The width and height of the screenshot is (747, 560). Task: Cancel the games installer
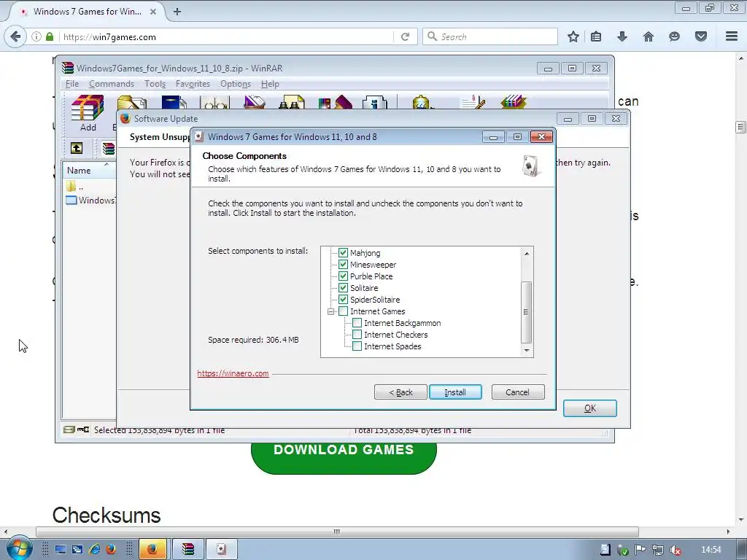point(517,392)
